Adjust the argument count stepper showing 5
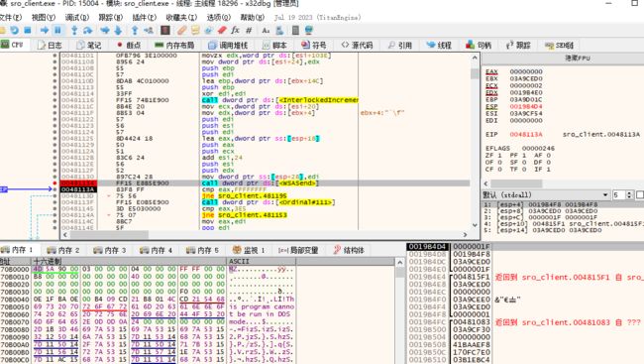The image size is (644, 364). pos(623,194)
